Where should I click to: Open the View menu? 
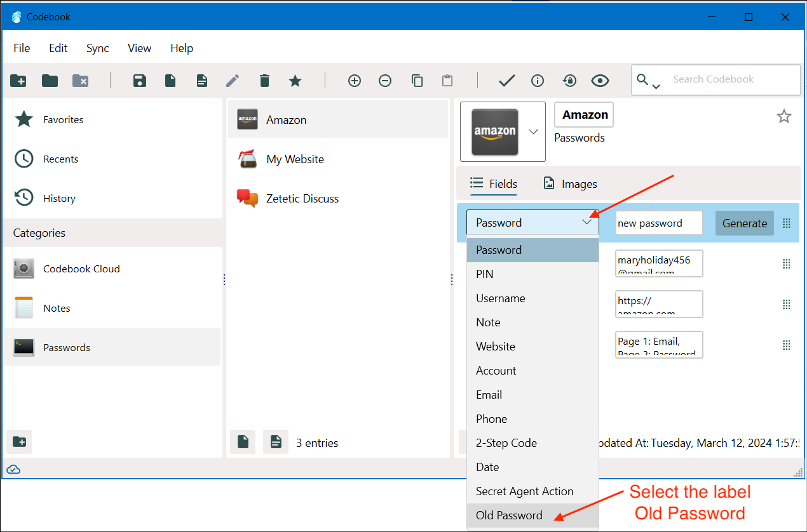tap(139, 48)
